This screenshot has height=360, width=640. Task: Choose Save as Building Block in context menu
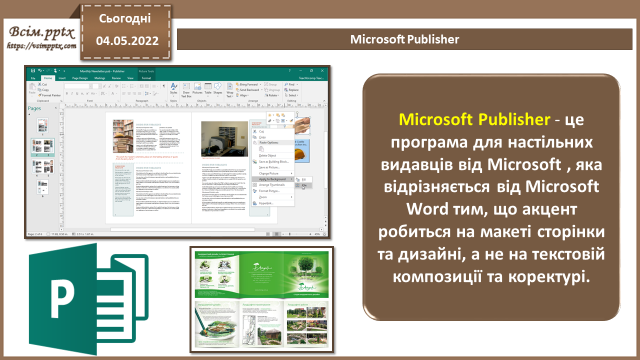(273, 162)
